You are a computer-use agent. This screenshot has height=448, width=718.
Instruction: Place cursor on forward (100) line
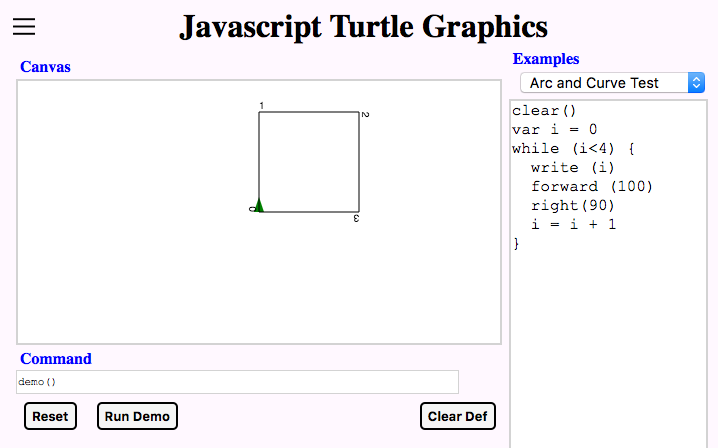click(592, 186)
